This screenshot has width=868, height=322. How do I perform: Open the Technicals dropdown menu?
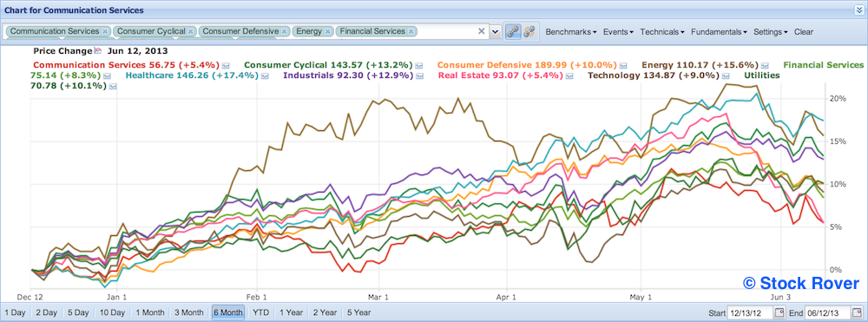[662, 31]
